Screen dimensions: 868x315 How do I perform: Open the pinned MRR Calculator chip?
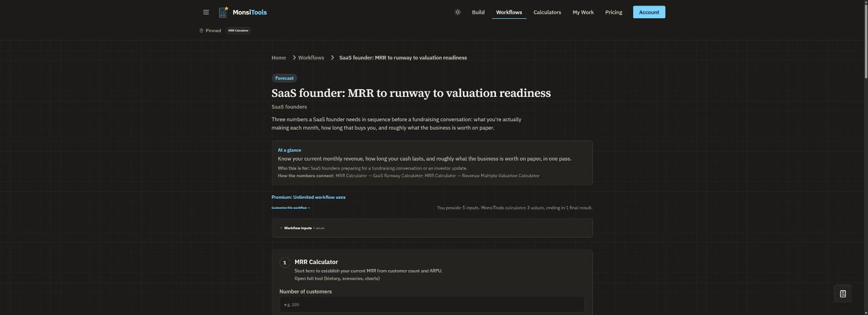[239, 30]
